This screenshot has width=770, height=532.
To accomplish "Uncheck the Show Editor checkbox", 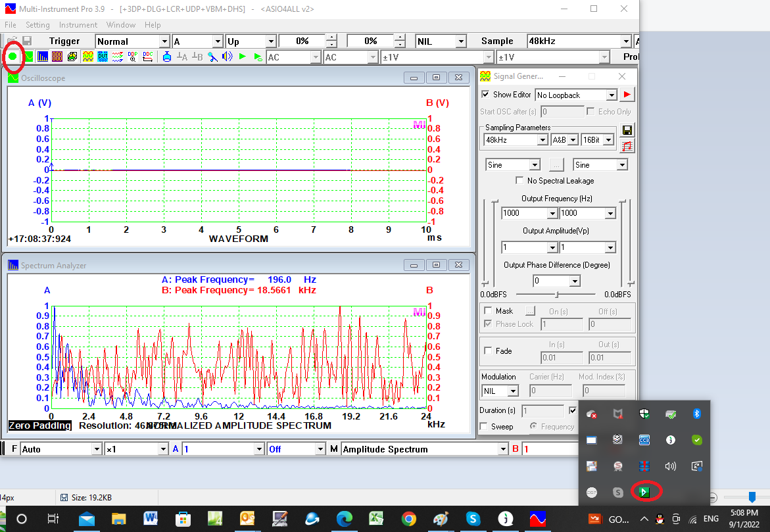I will coord(485,94).
